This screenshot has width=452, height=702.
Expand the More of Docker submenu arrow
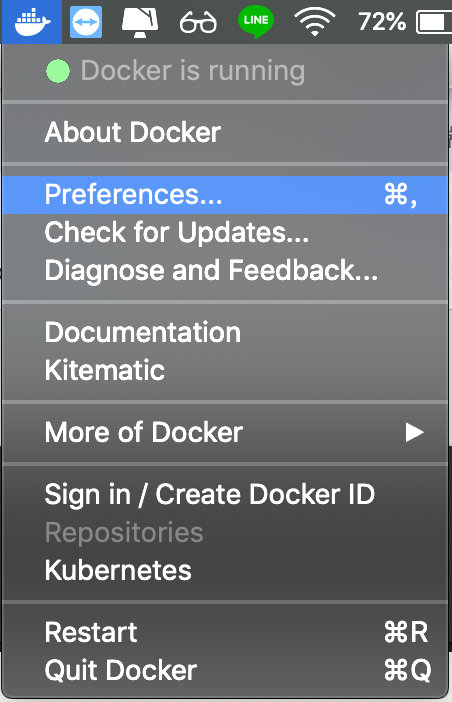pos(414,432)
